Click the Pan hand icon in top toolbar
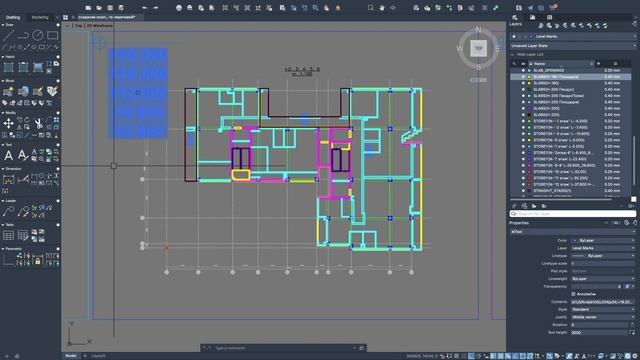 [x=382, y=8]
